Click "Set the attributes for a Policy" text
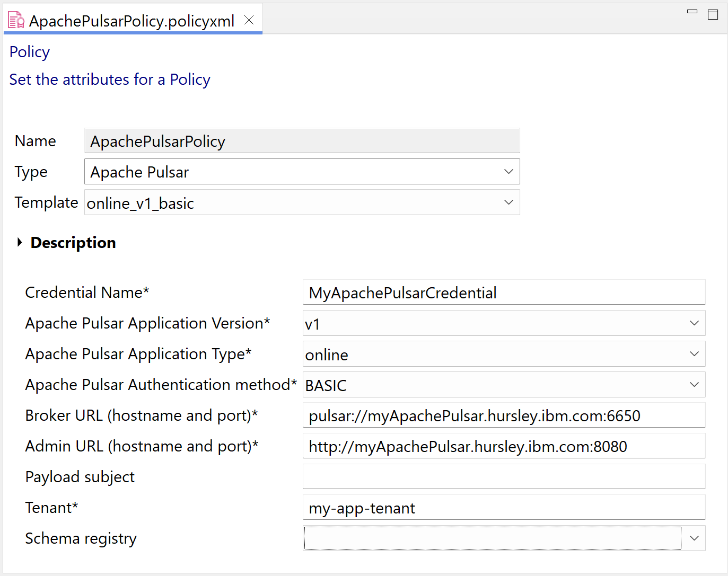 110,79
